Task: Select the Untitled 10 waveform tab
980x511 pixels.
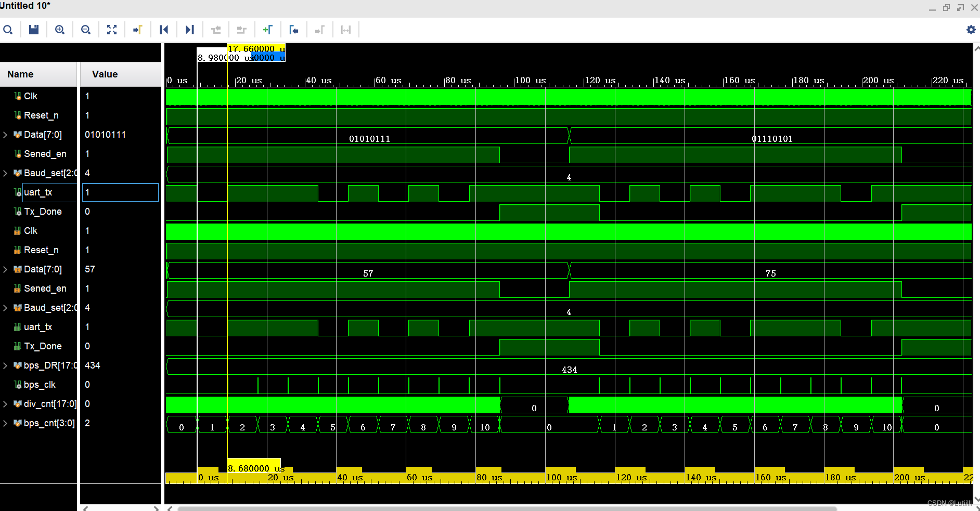Action: 24,6
